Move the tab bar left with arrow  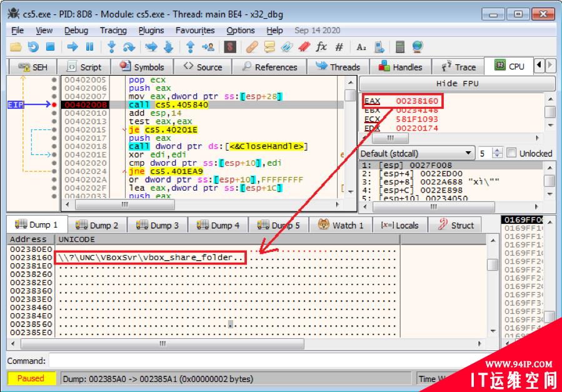click(539, 66)
